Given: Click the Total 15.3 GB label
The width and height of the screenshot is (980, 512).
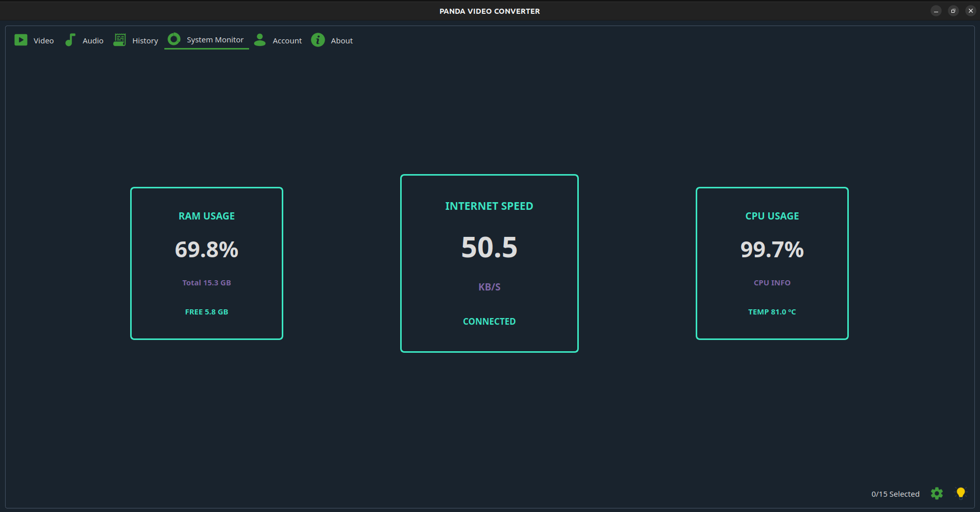Looking at the screenshot, I should click(207, 283).
